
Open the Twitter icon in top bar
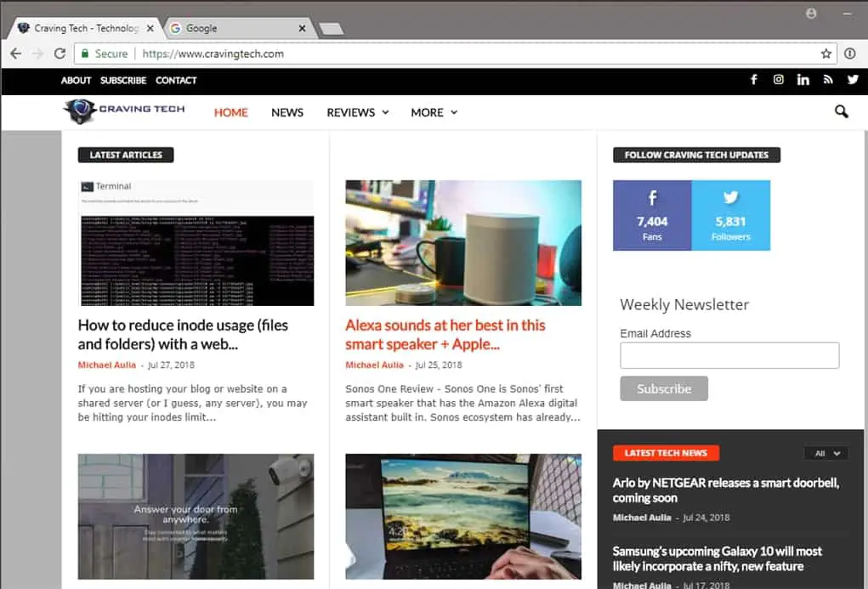click(x=853, y=80)
